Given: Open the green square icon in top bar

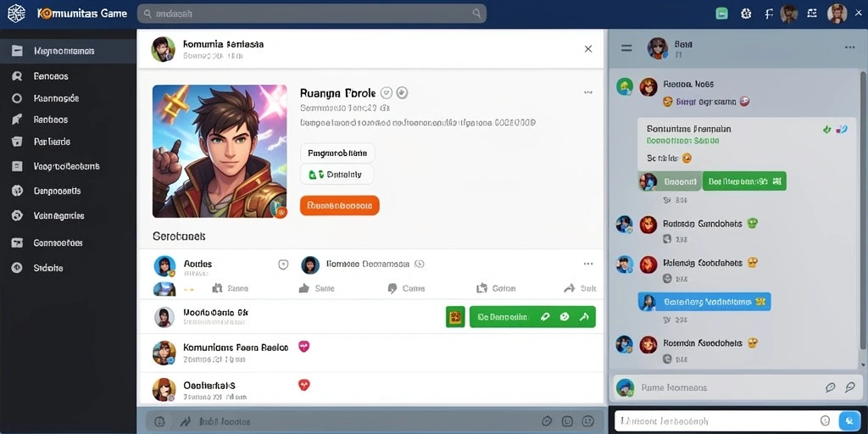Looking at the screenshot, I should click(x=721, y=14).
